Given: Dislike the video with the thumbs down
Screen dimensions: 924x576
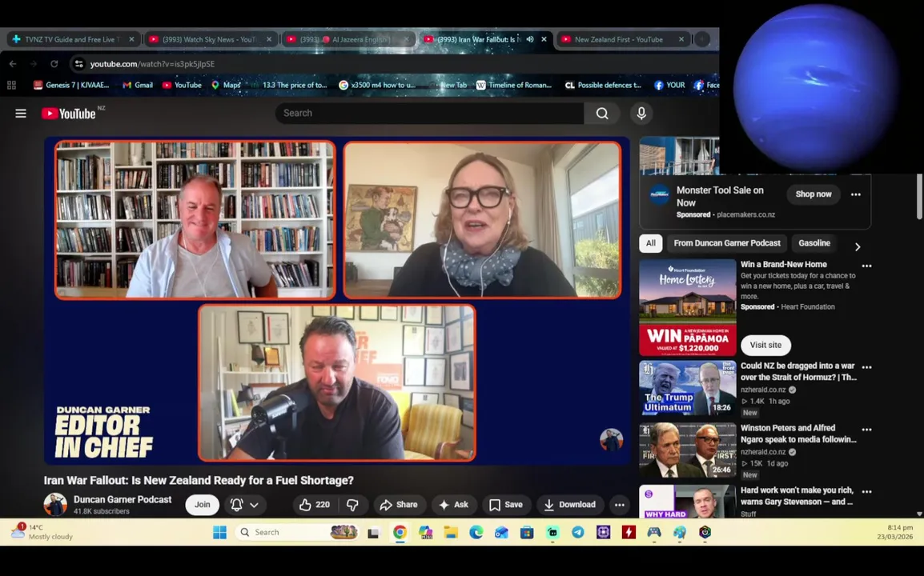Looking at the screenshot, I should coord(352,505).
